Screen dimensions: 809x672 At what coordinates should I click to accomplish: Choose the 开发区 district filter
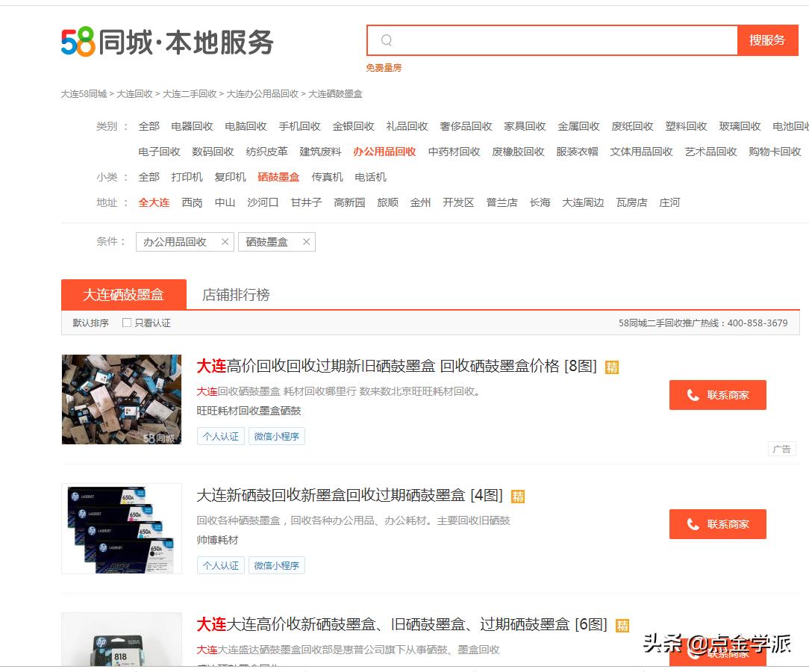click(458, 202)
